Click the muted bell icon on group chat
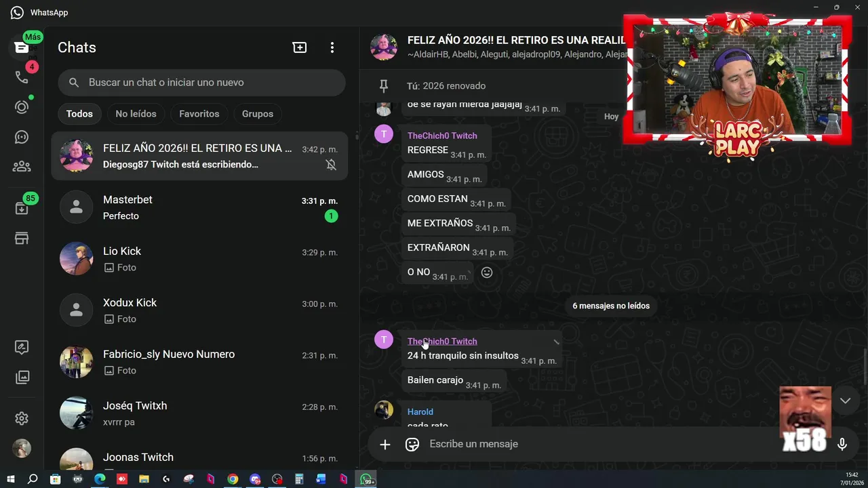 coord(331,165)
